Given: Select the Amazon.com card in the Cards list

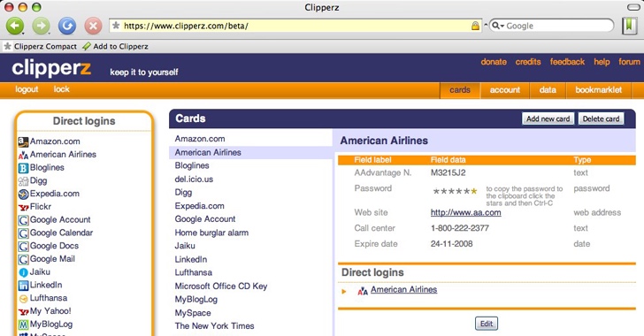Looking at the screenshot, I should pyautogui.click(x=200, y=139).
